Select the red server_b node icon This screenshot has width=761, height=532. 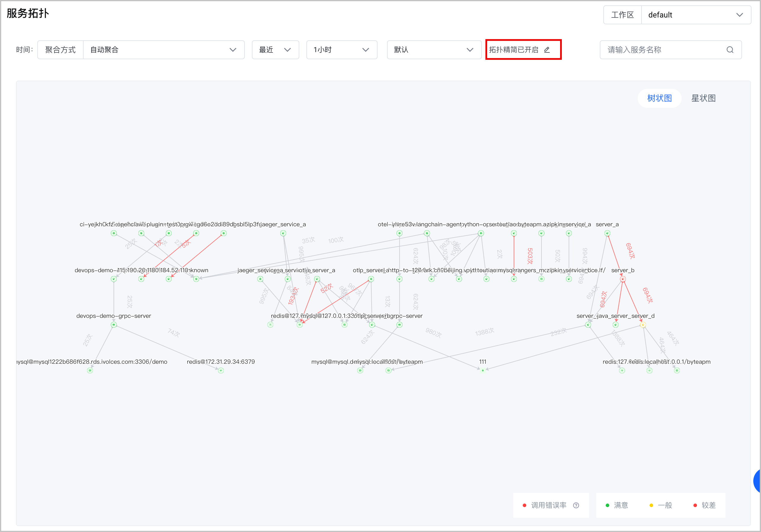pyautogui.click(x=623, y=279)
